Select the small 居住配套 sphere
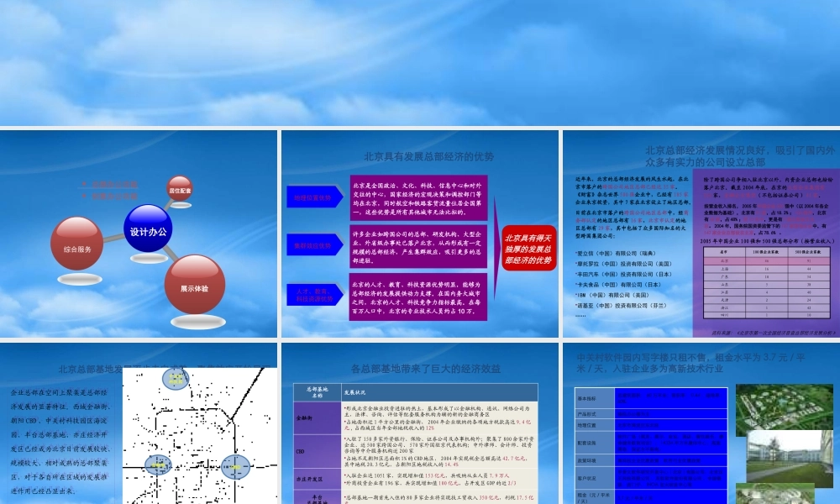The height and width of the screenshot is (504, 840). pyautogui.click(x=180, y=189)
